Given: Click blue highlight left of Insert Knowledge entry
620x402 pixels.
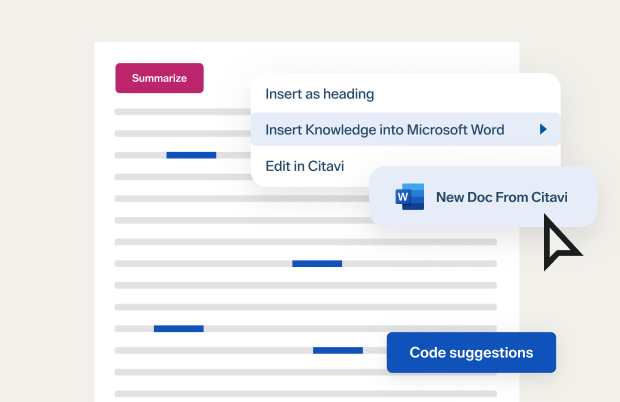Looking at the screenshot, I should 191,155.
